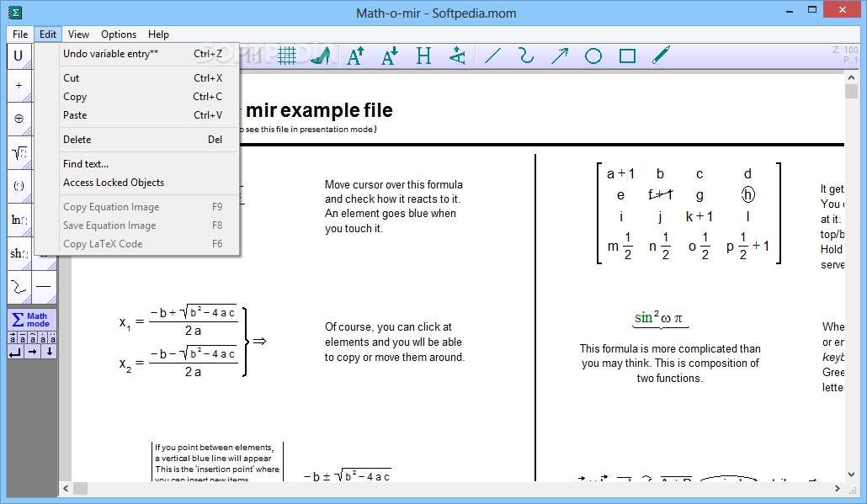Click the return arrow key icon
This screenshot has height=504, width=867.
pyautogui.click(x=15, y=352)
